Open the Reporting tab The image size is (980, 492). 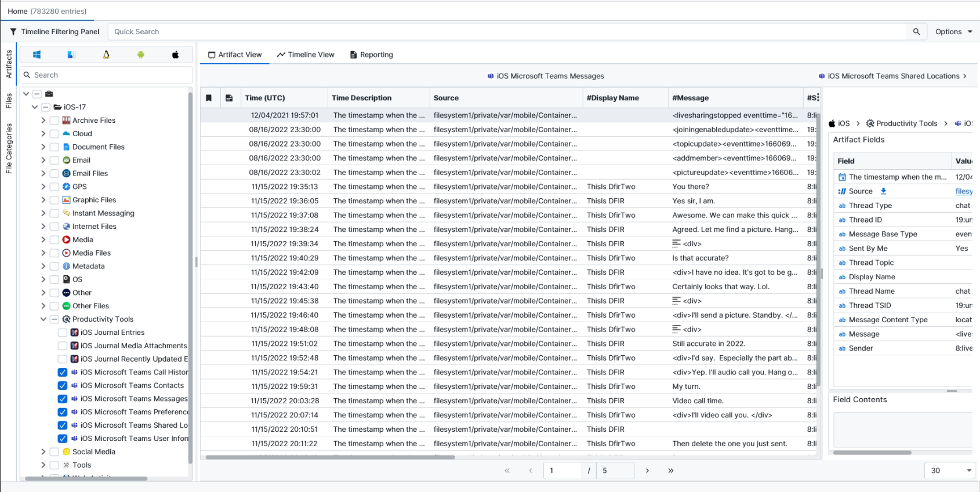[372, 54]
